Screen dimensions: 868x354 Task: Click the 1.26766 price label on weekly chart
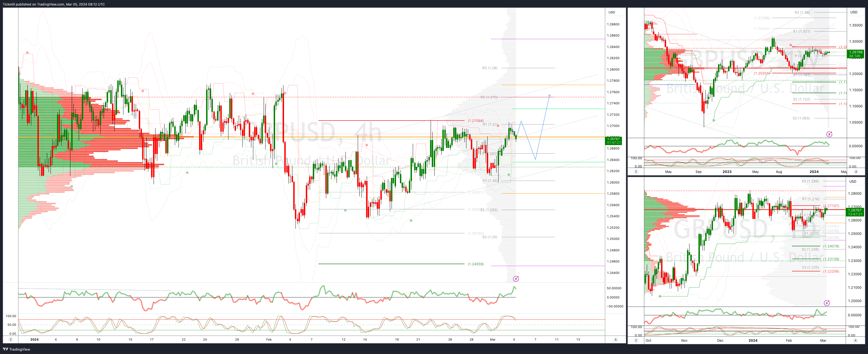(x=856, y=52)
